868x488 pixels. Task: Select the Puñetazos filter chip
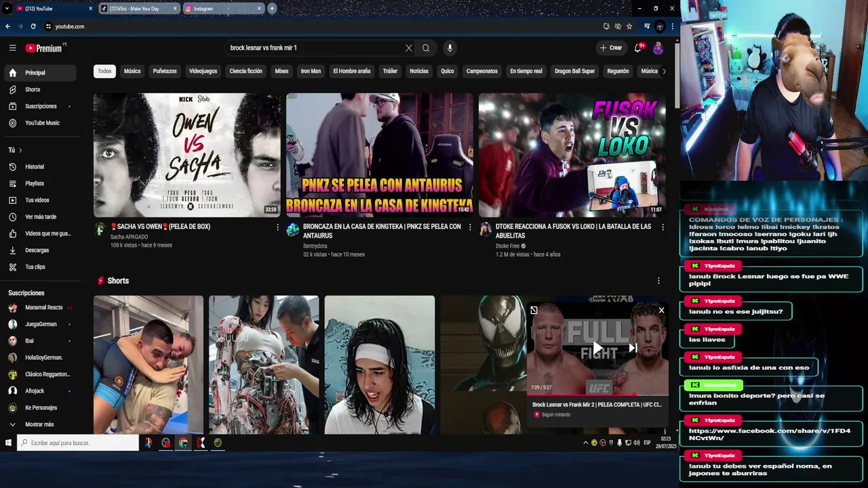tap(165, 71)
